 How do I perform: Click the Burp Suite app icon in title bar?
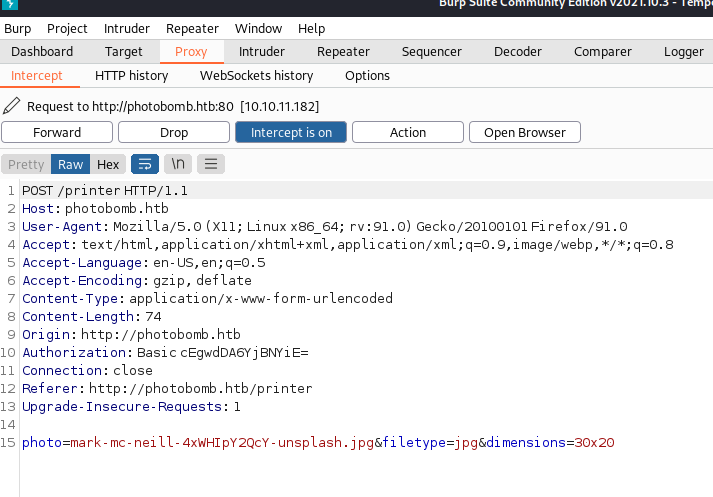click(x=9, y=5)
